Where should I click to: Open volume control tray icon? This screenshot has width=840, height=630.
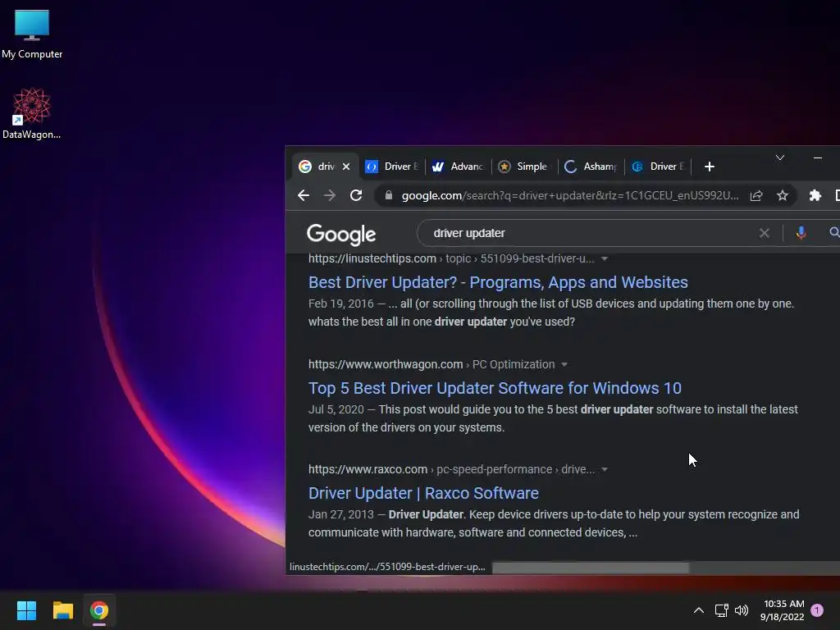coord(742,610)
